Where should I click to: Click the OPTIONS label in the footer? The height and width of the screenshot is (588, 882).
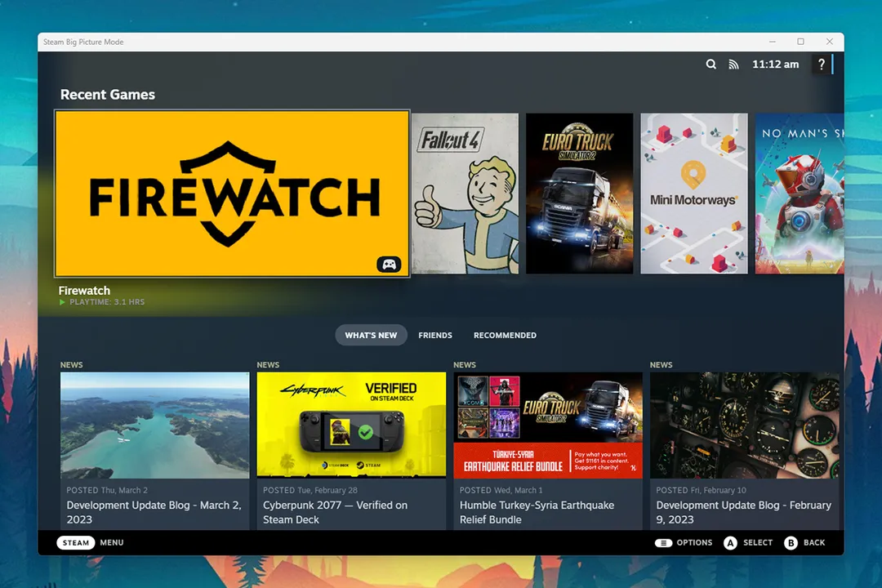coord(694,543)
